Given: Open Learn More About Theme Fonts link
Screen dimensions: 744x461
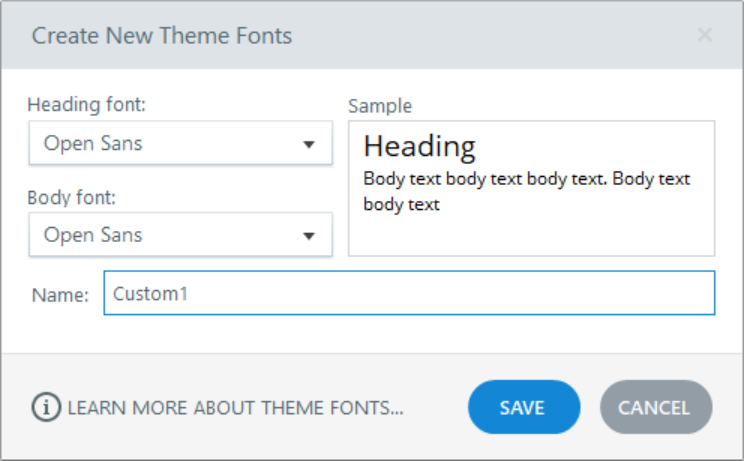Looking at the screenshot, I should click(235, 408).
